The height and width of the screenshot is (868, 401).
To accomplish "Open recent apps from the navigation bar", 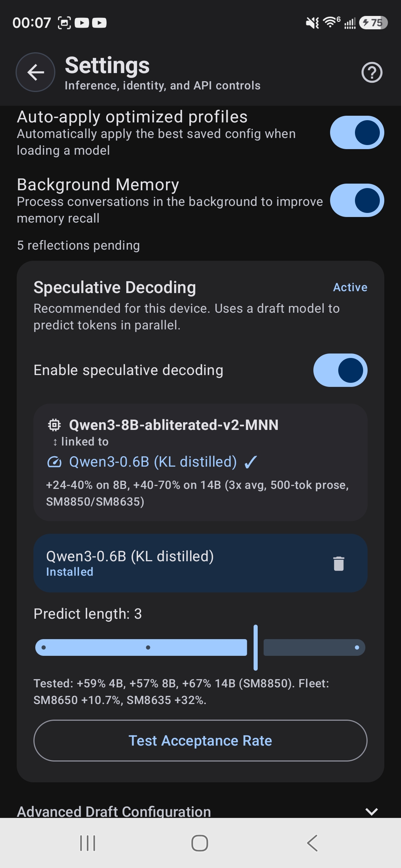I will click(x=87, y=844).
